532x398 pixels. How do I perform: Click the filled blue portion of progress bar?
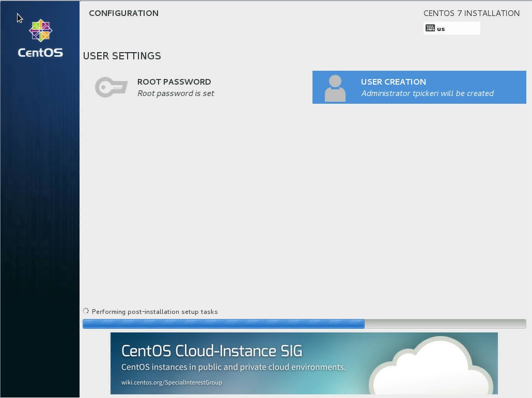(223, 324)
